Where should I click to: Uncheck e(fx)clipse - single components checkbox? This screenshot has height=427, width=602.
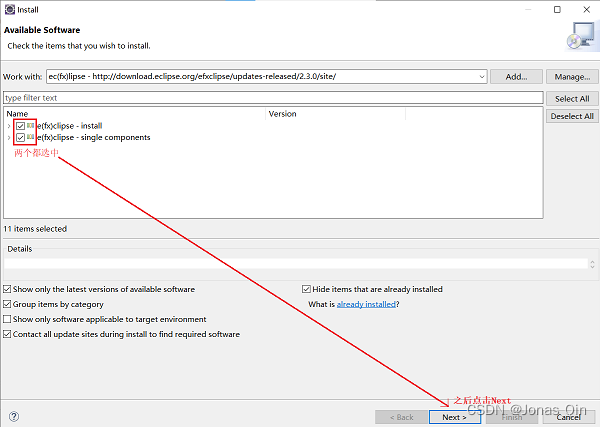[x=20, y=137]
